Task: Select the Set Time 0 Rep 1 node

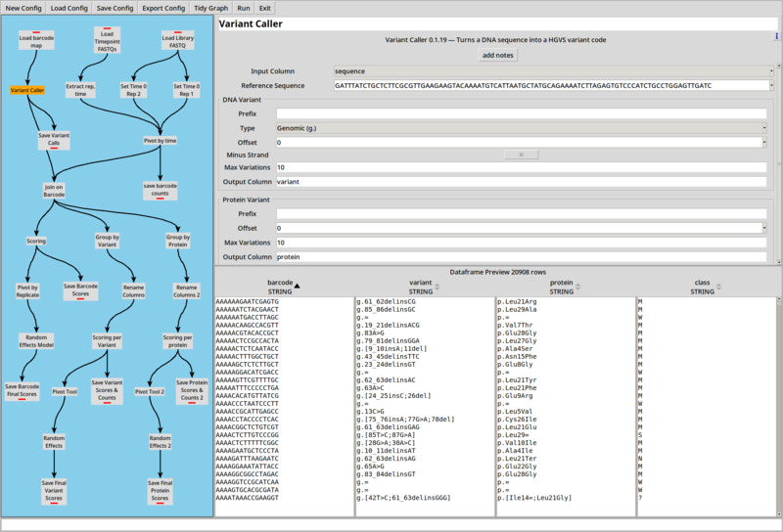Action: pos(186,90)
